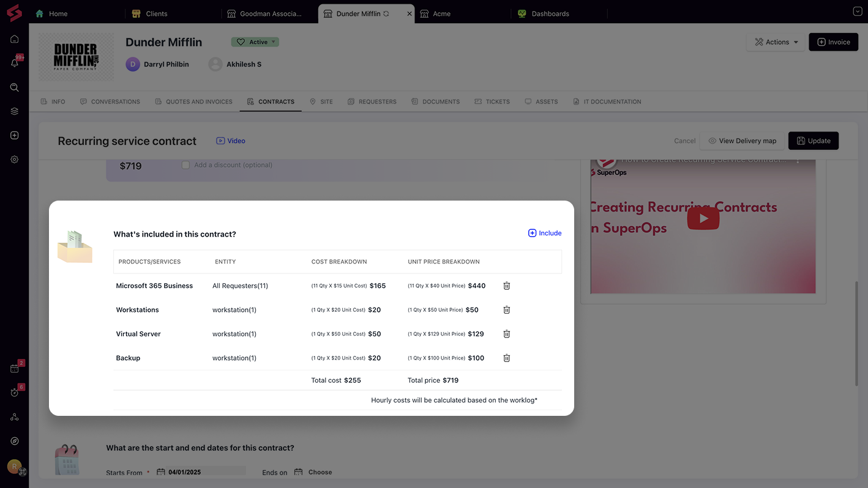Expand the Actions dropdown
868x488 pixels.
point(776,42)
